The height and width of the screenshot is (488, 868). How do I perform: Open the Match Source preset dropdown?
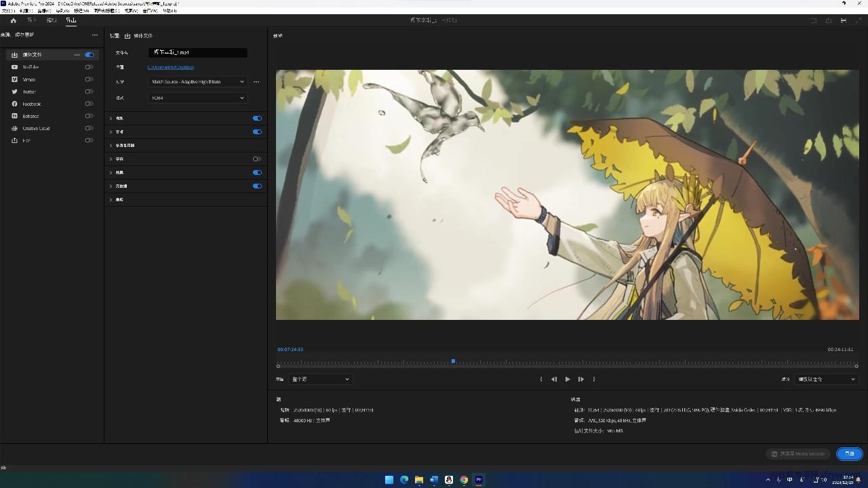pos(197,81)
